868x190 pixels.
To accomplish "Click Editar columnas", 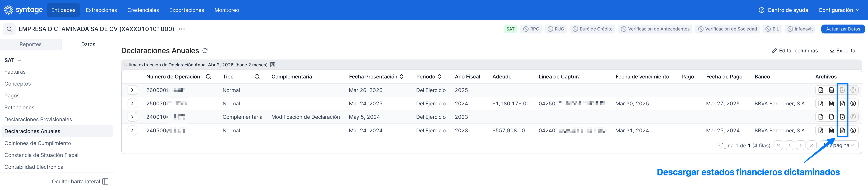I will click(795, 51).
